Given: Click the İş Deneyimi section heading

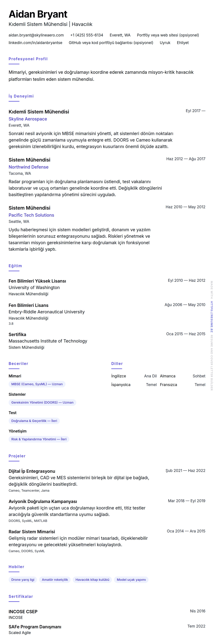Looking at the screenshot, I should click(x=21, y=96).
